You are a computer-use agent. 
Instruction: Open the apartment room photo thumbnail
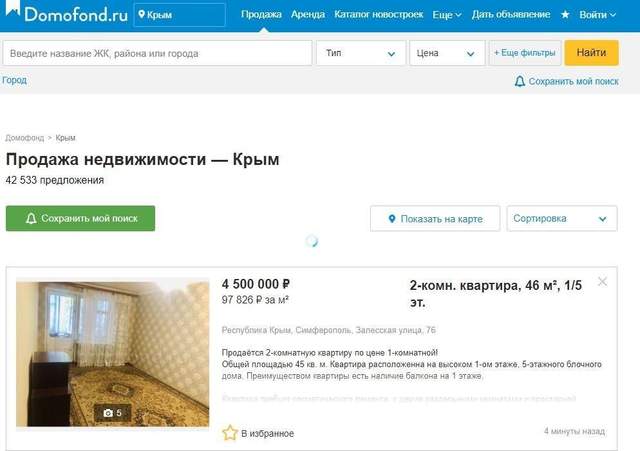[x=113, y=354]
